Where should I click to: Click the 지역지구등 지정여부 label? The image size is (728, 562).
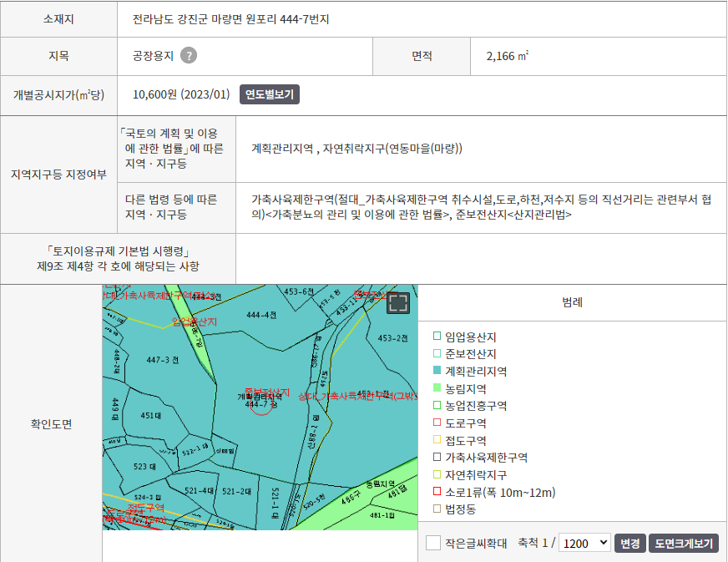point(58,175)
